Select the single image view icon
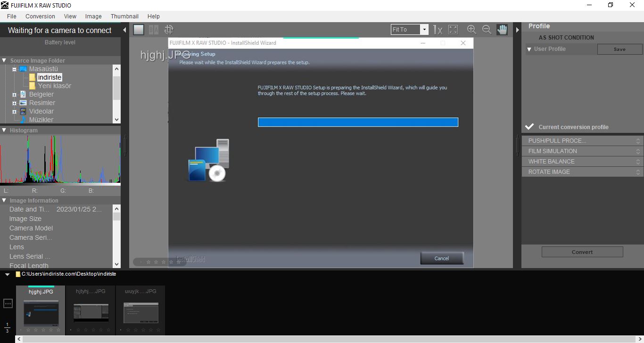The height and width of the screenshot is (343, 644). pyautogui.click(x=139, y=30)
